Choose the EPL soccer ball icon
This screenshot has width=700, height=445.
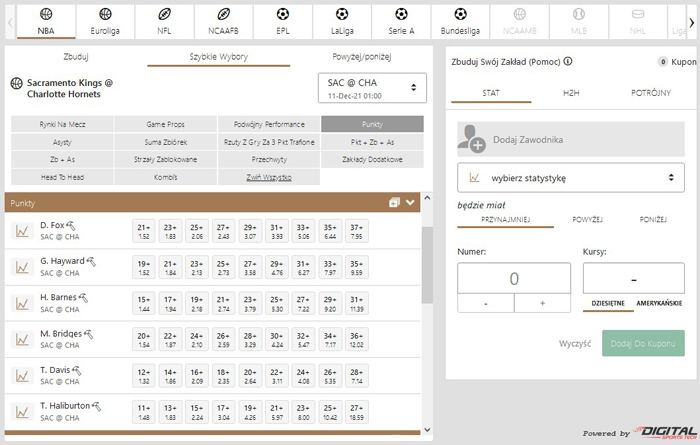(282, 14)
